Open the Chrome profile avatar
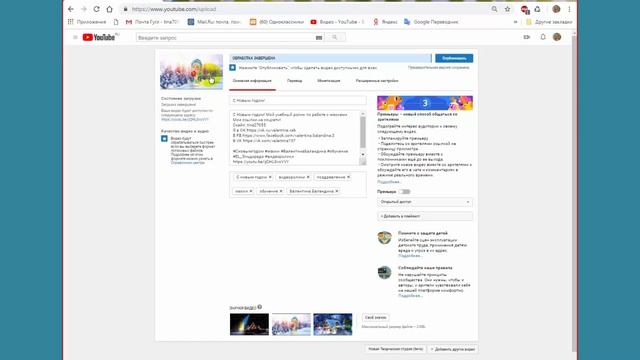640x360 pixels. [x=556, y=9]
